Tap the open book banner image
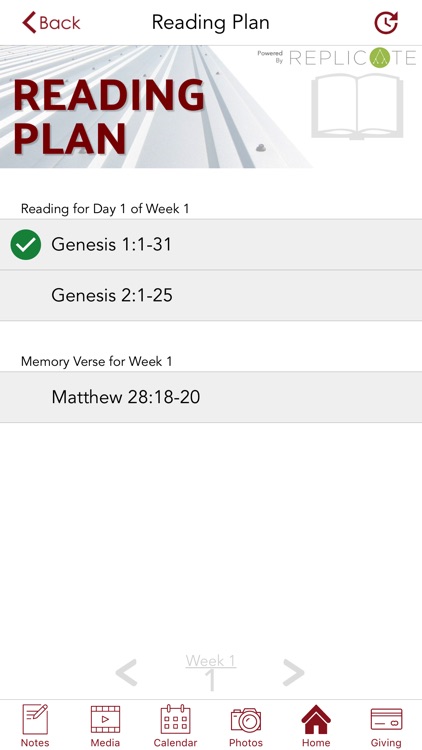Viewport: 422px width, 750px height. tap(357, 106)
